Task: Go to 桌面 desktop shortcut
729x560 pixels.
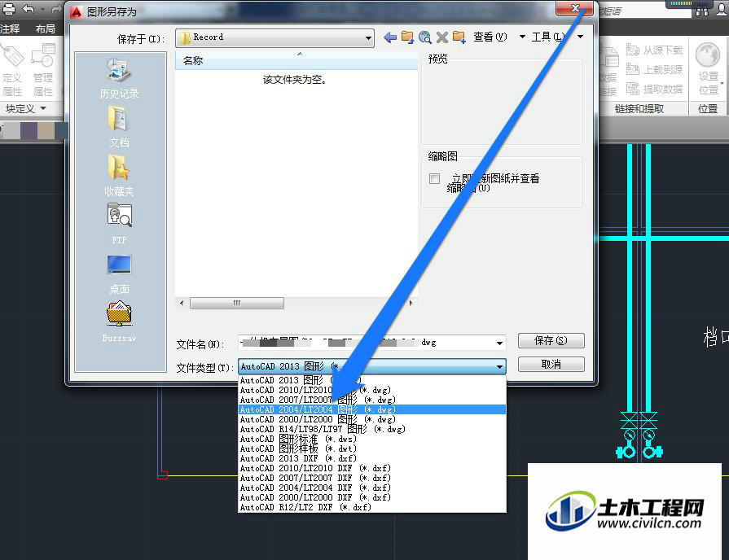Action: coord(119,274)
